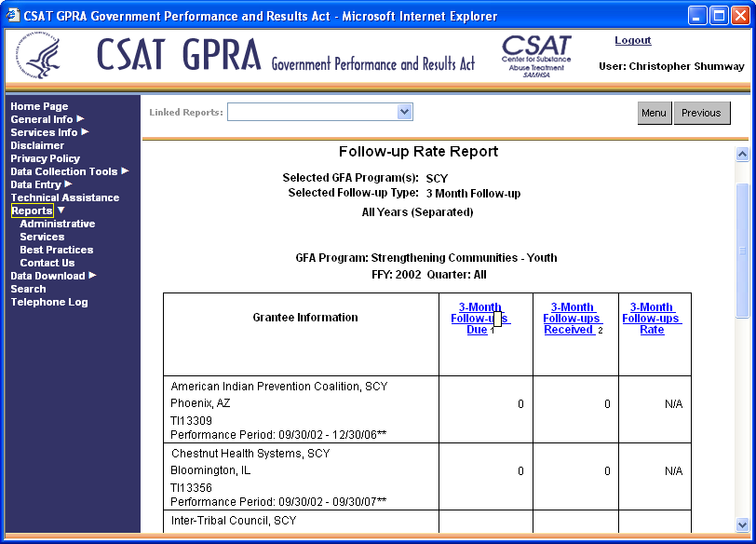Log out using the Logout link
The width and height of the screenshot is (756, 544).
click(x=632, y=40)
